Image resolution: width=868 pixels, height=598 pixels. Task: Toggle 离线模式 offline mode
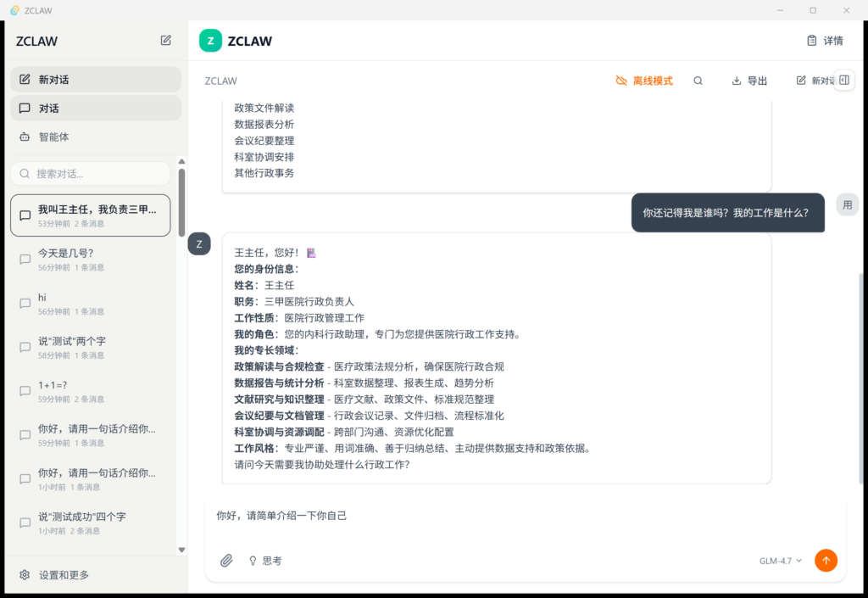point(644,81)
